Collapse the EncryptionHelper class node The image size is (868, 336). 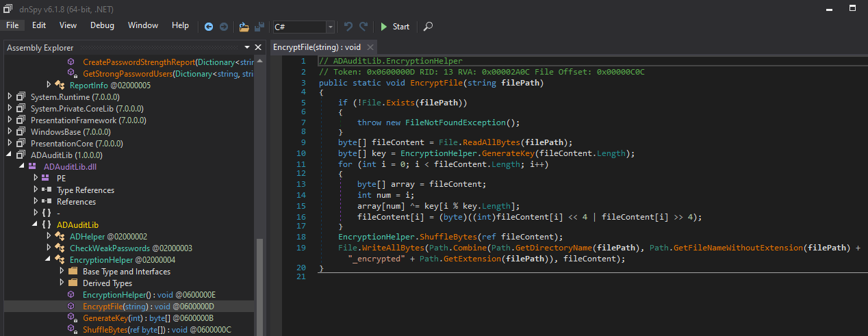pos(49,259)
